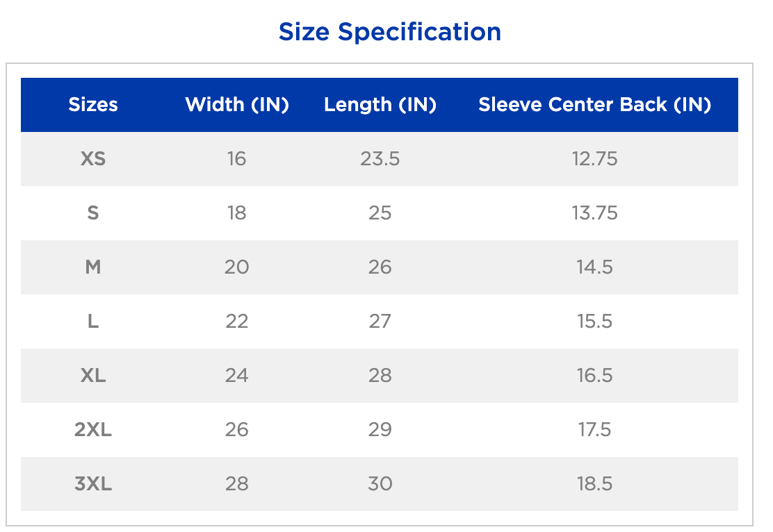This screenshot has width=773, height=532.
Task: Click the Length (IN) column header
Action: coord(380,105)
